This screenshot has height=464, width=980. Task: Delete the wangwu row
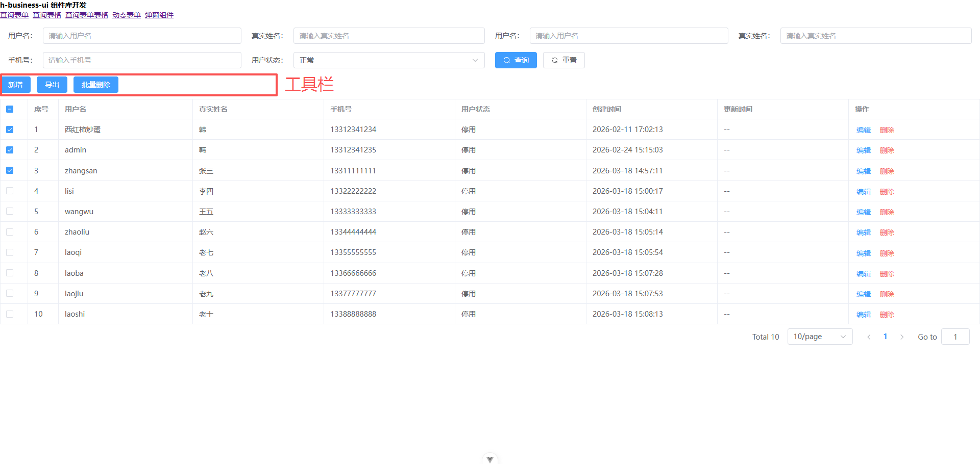[887, 212]
